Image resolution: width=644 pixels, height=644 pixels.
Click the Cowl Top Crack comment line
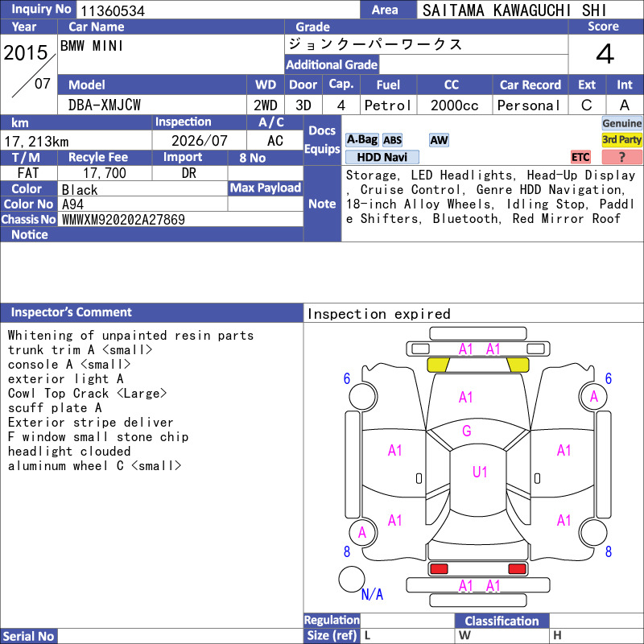[x=87, y=393]
